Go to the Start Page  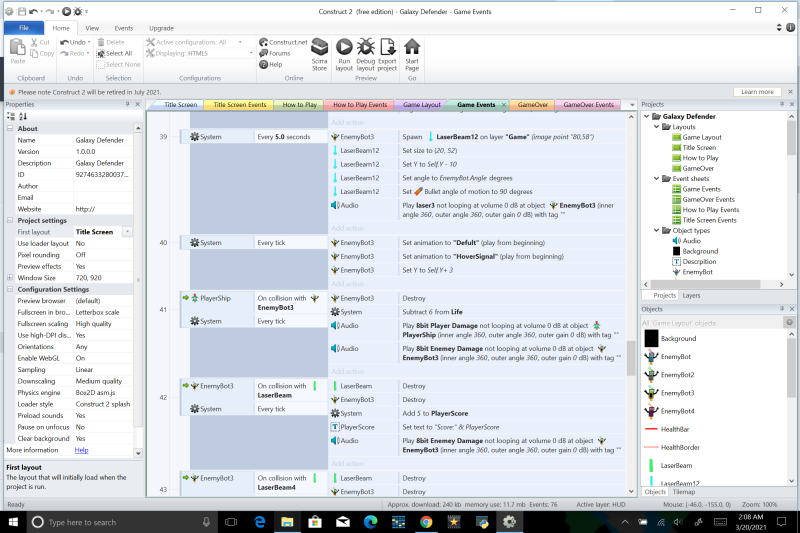point(412,54)
